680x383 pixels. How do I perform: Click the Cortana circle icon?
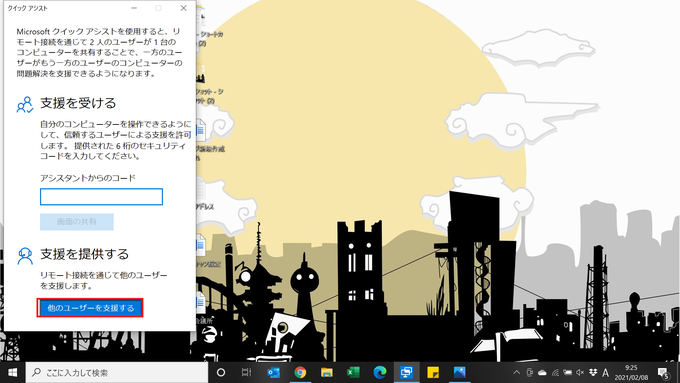point(221,372)
